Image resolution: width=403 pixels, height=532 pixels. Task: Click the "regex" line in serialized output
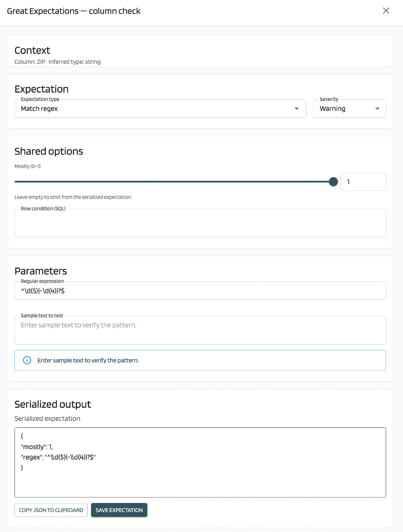(58, 457)
